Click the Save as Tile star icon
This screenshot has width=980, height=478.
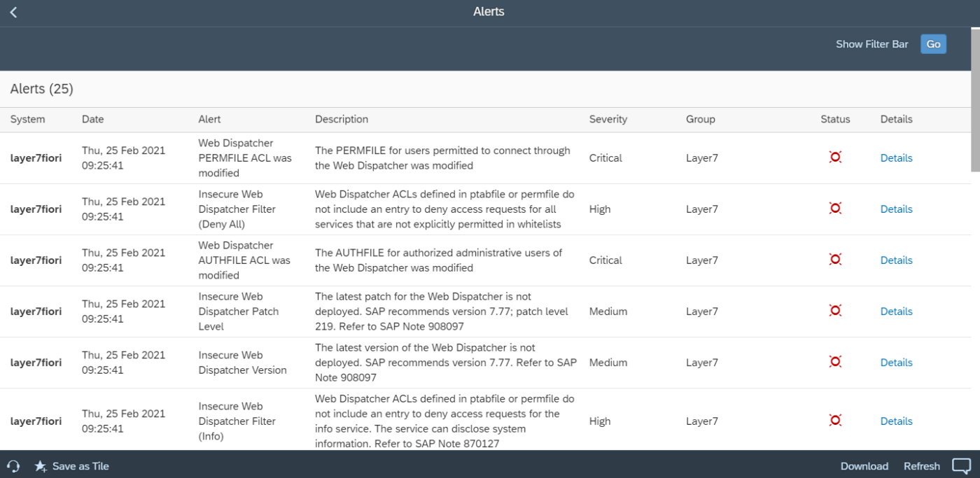[41, 466]
